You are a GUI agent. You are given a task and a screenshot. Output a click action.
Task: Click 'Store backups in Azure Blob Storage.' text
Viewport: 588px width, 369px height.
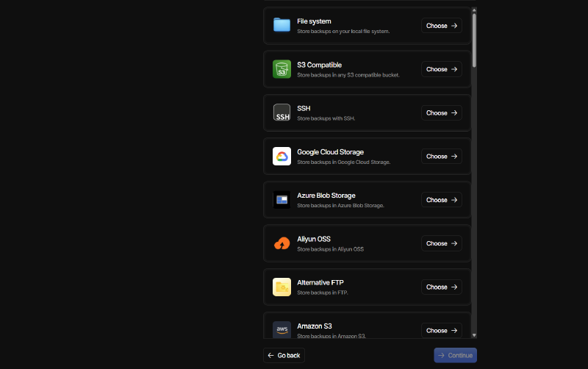[x=340, y=206]
